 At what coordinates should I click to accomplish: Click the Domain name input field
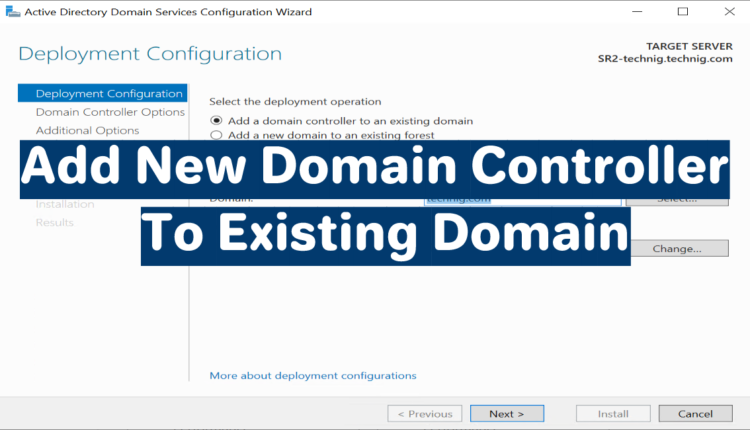point(520,199)
